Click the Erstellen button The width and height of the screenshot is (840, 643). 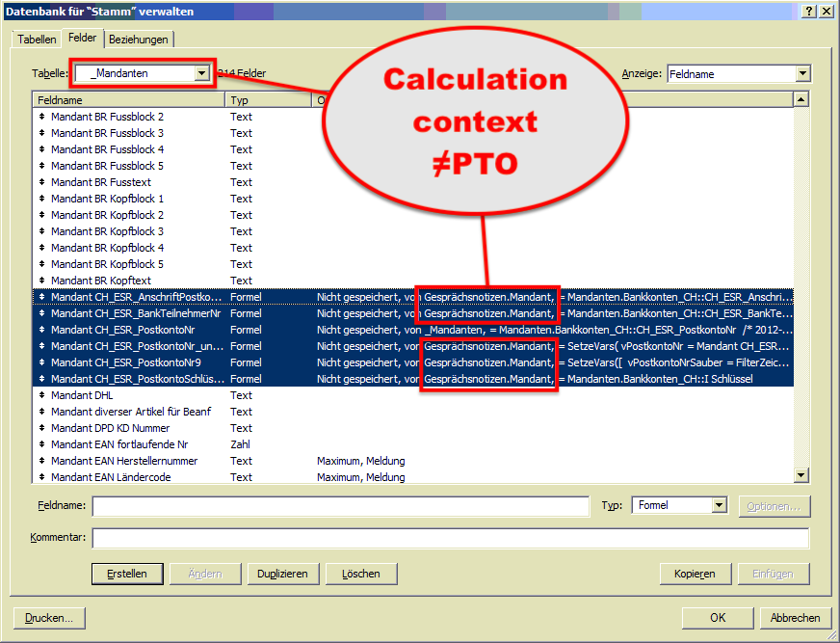(127, 573)
